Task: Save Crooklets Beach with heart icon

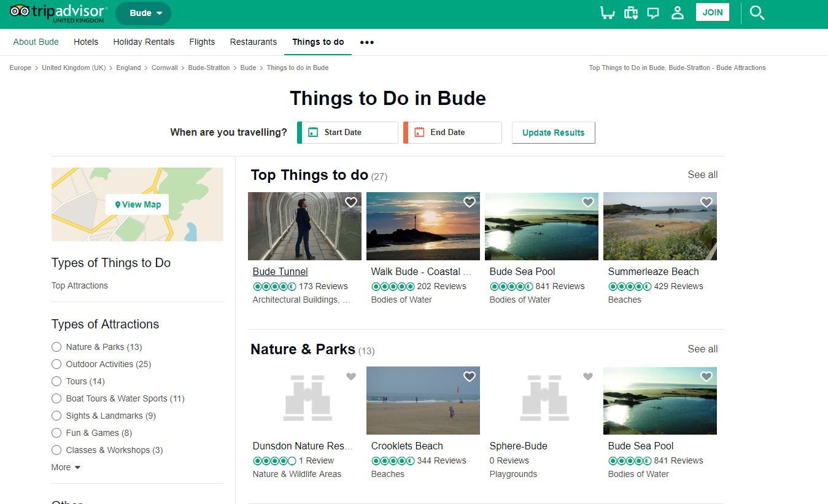Action: [x=470, y=376]
